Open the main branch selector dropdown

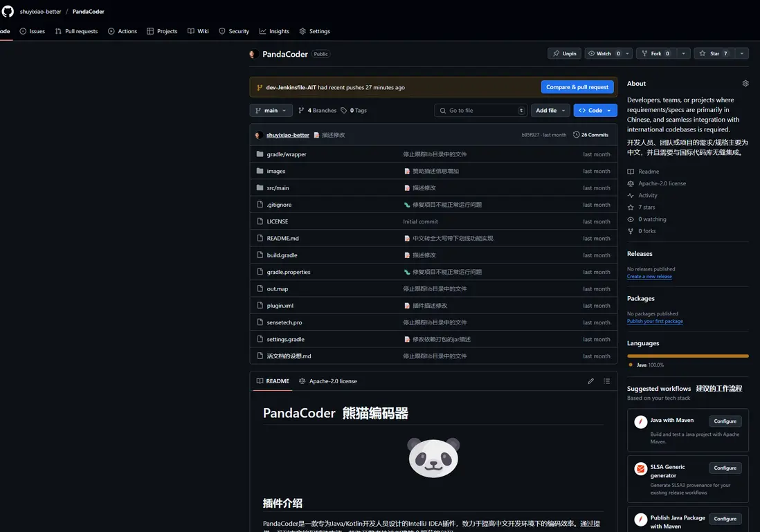click(x=271, y=111)
